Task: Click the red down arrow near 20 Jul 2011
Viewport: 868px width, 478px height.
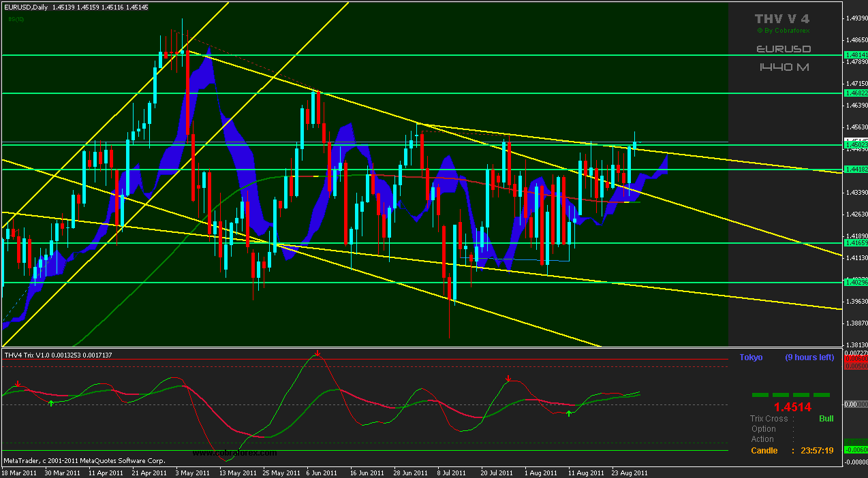Action: click(x=508, y=378)
